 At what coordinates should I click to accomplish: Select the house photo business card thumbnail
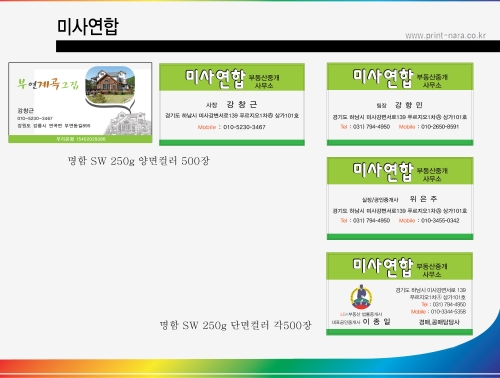tap(80, 102)
